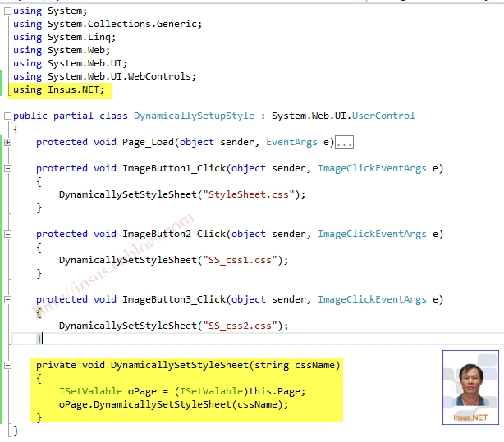Click "this.Page" in the cast expression
Screen dimensions: 504x442
click(275, 391)
